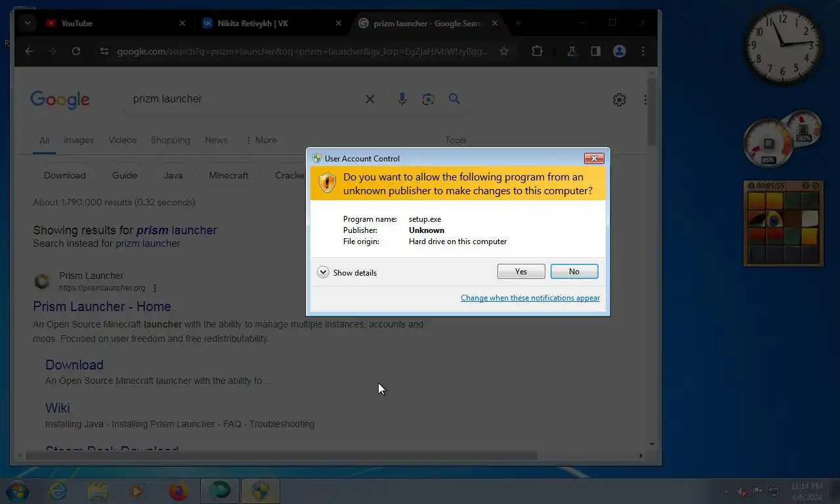The width and height of the screenshot is (840, 504).
Task: Click the Google search box text
Action: (x=167, y=98)
